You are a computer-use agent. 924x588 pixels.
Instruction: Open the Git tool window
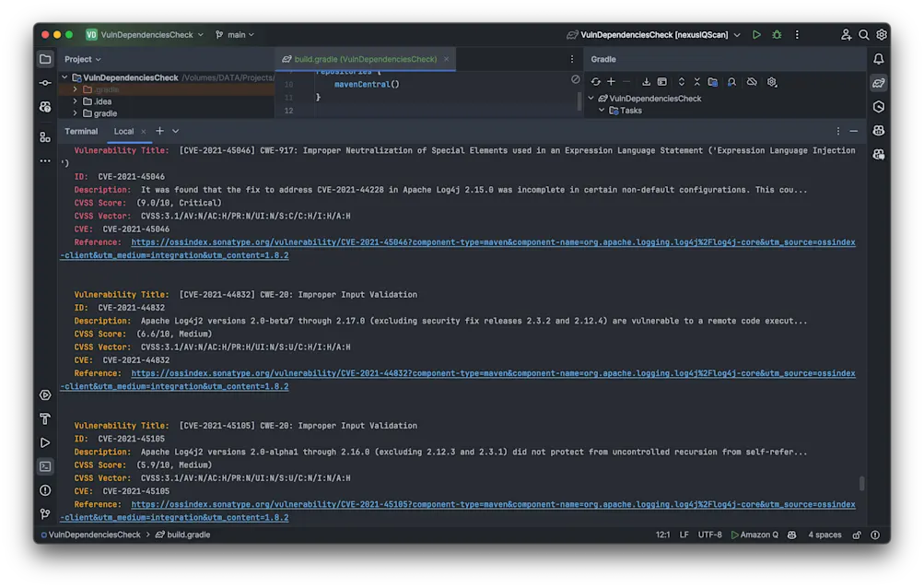[45, 514]
